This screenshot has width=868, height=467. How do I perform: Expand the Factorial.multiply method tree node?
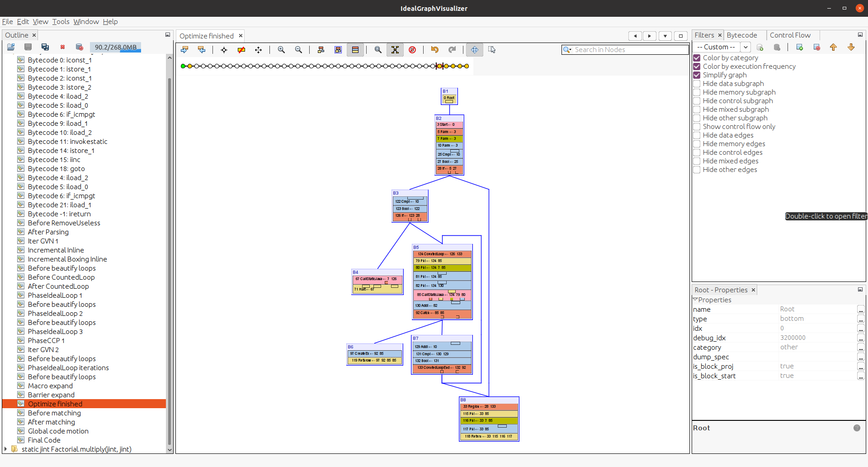5,449
